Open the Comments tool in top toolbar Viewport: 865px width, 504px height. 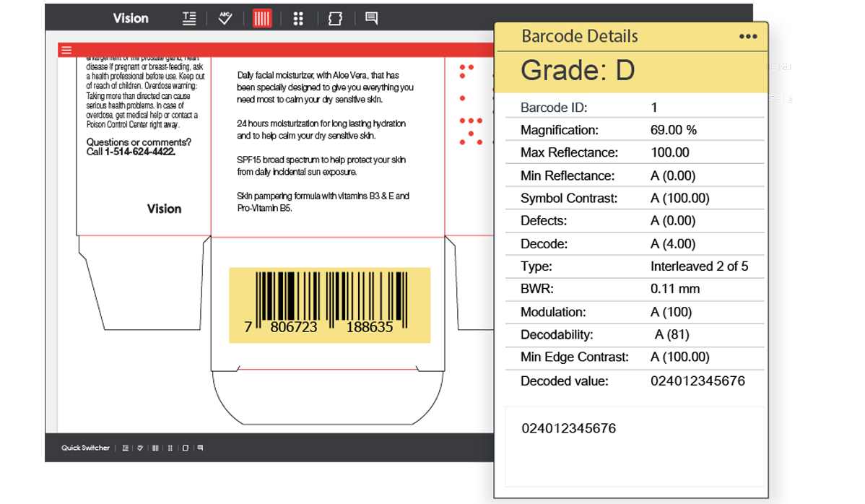371,18
